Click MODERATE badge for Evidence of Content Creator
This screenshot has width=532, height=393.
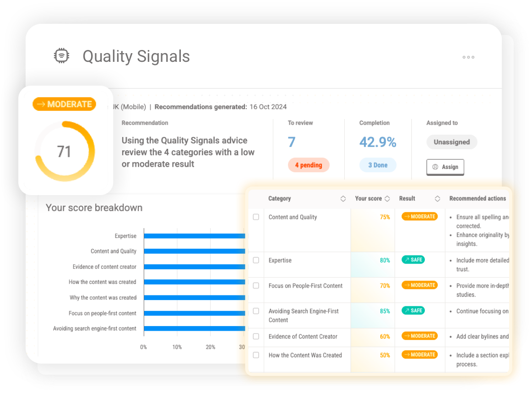click(419, 336)
